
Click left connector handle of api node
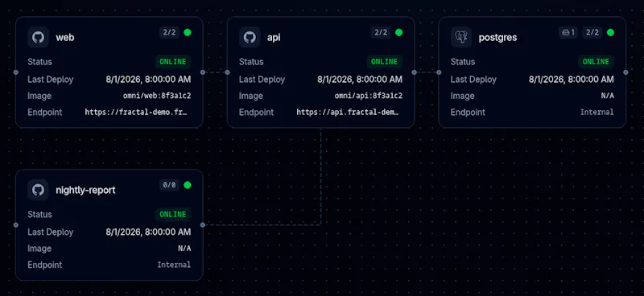(228, 72)
